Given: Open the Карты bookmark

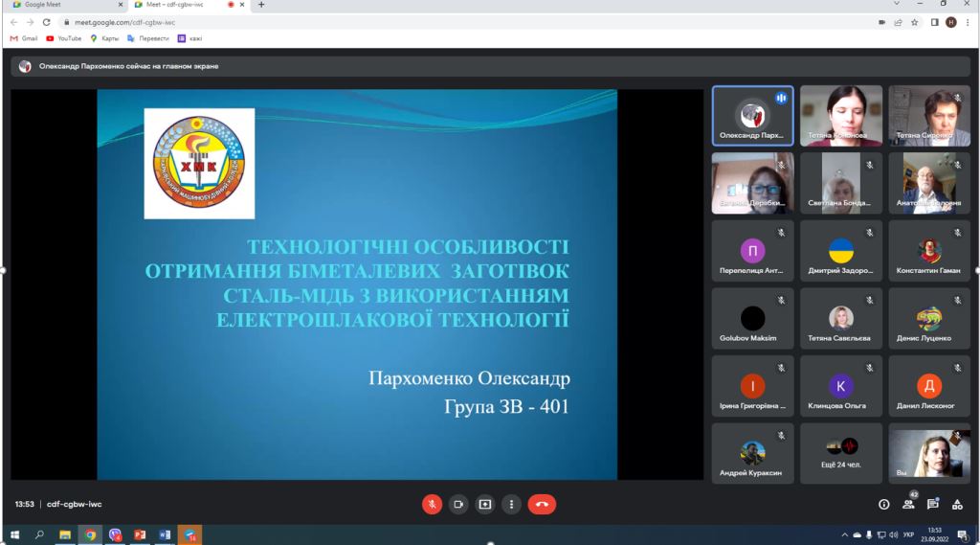Looking at the screenshot, I should pyautogui.click(x=104, y=38).
